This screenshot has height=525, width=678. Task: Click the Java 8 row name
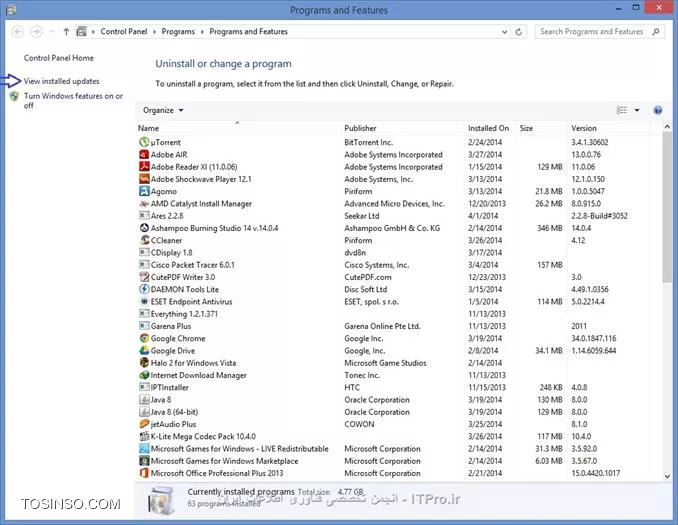point(161,400)
